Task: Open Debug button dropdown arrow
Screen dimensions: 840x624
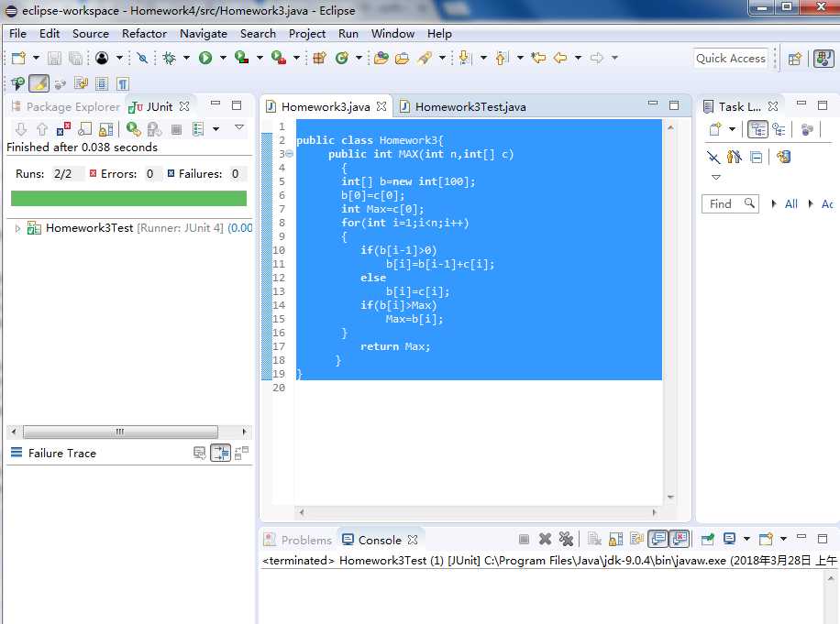Action: pyautogui.click(x=186, y=58)
